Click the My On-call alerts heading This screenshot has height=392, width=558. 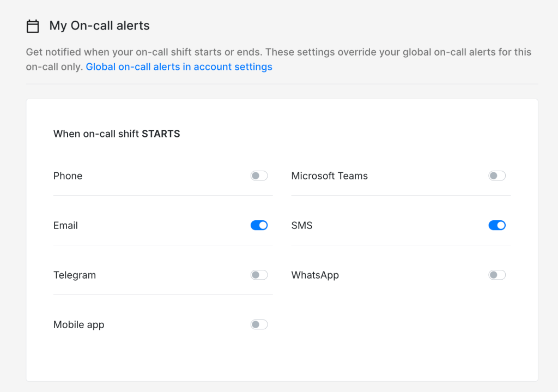pos(99,26)
